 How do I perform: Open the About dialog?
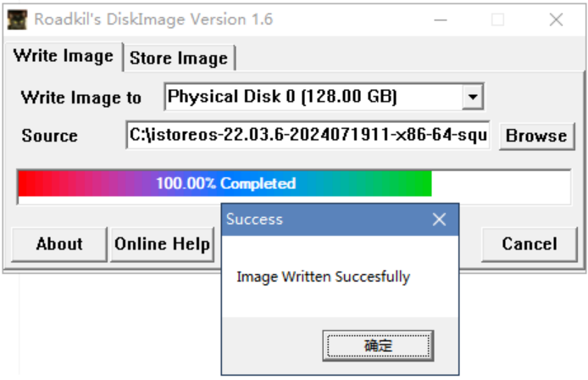[59, 244]
